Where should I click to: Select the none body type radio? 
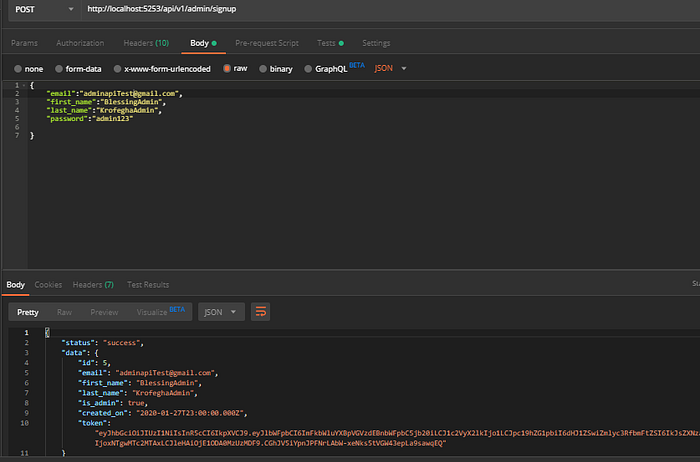(18, 69)
